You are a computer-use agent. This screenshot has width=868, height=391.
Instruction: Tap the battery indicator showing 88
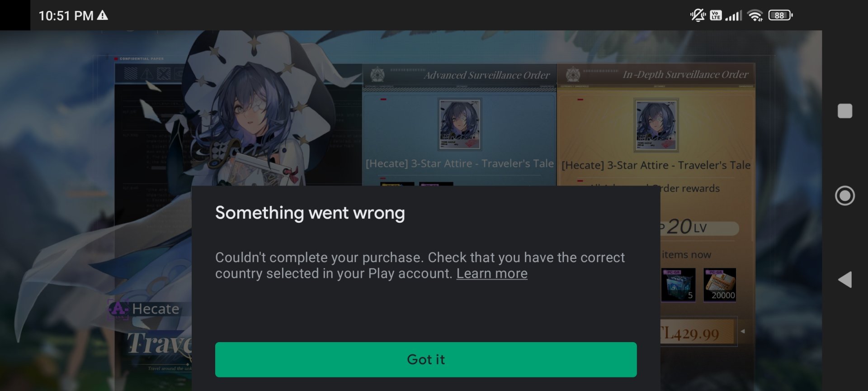(780, 15)
